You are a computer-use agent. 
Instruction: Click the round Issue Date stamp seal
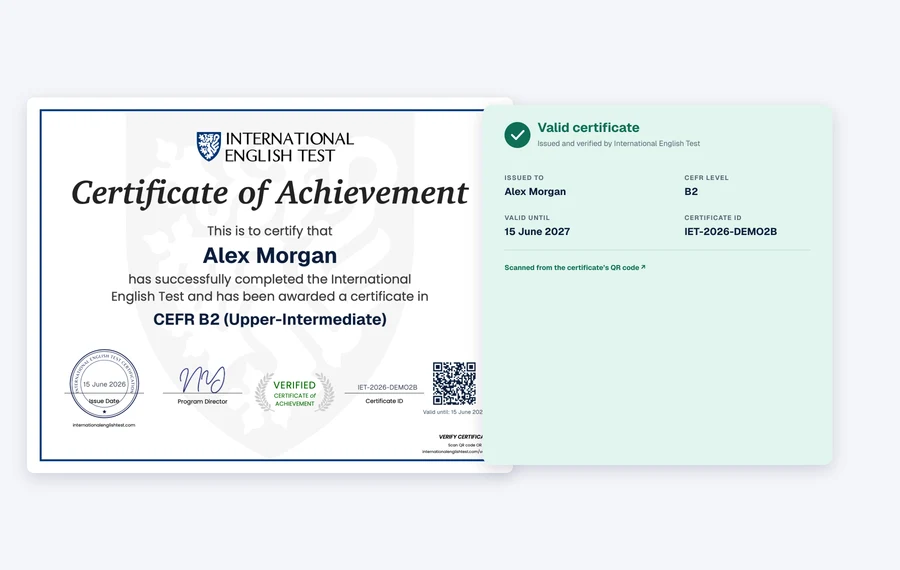pos(104,383)
